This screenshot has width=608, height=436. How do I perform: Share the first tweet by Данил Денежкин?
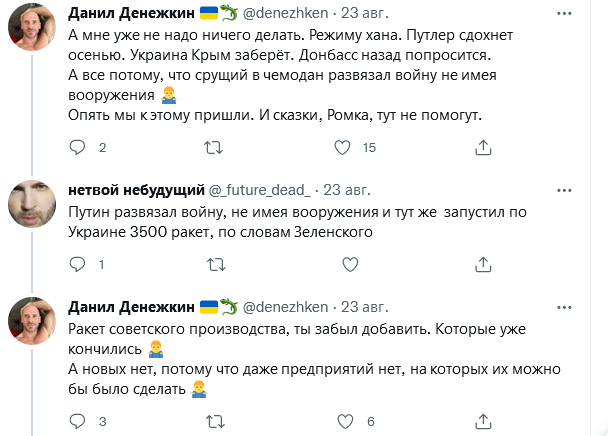point(483,147)
